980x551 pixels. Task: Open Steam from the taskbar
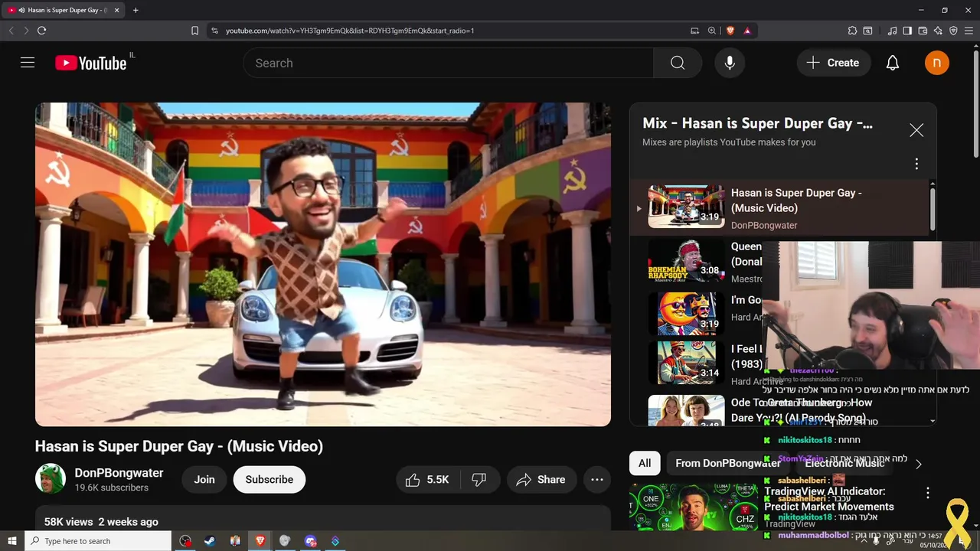click(x=210, y=541)
